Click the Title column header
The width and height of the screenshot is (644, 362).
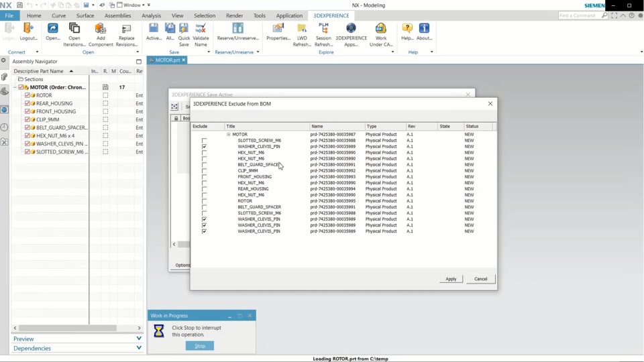[x=267, y=127]
